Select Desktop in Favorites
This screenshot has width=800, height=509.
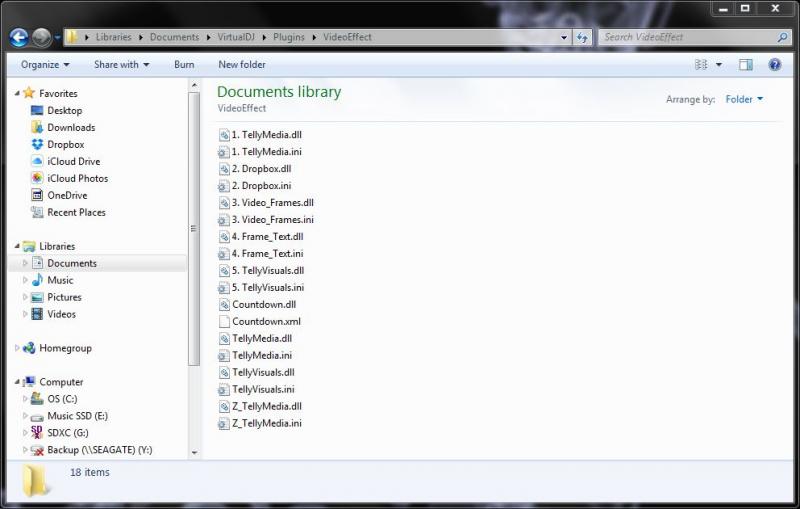pos(64,111)
